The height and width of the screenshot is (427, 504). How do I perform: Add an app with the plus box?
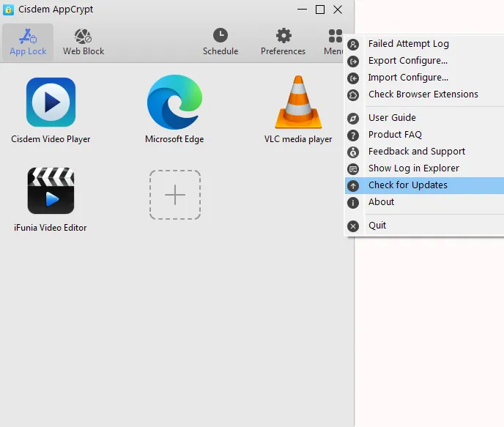point(175,195)
